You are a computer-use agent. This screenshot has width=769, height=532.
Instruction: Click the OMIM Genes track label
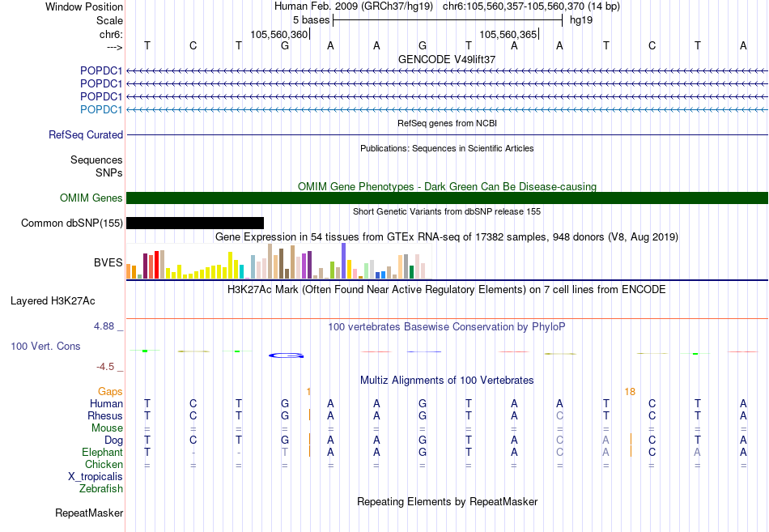pyautogui.click(x=91, y=198)
